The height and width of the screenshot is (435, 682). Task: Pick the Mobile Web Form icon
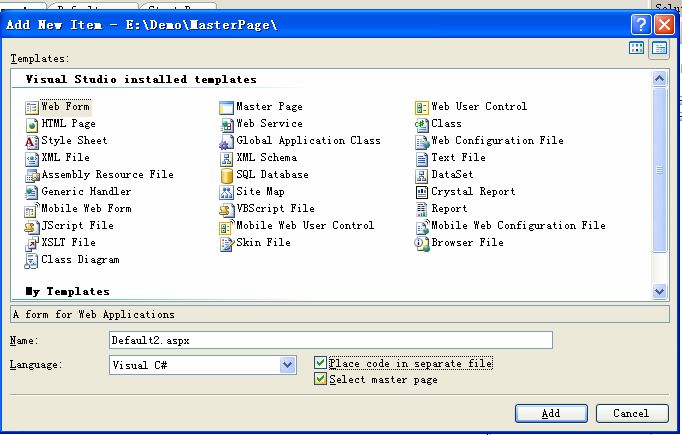click(x=32, y=210)
